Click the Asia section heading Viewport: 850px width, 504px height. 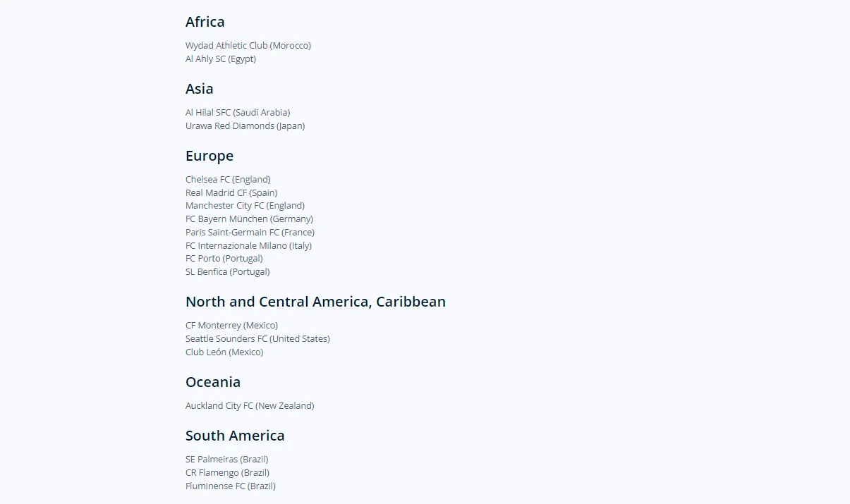[200, 89]
